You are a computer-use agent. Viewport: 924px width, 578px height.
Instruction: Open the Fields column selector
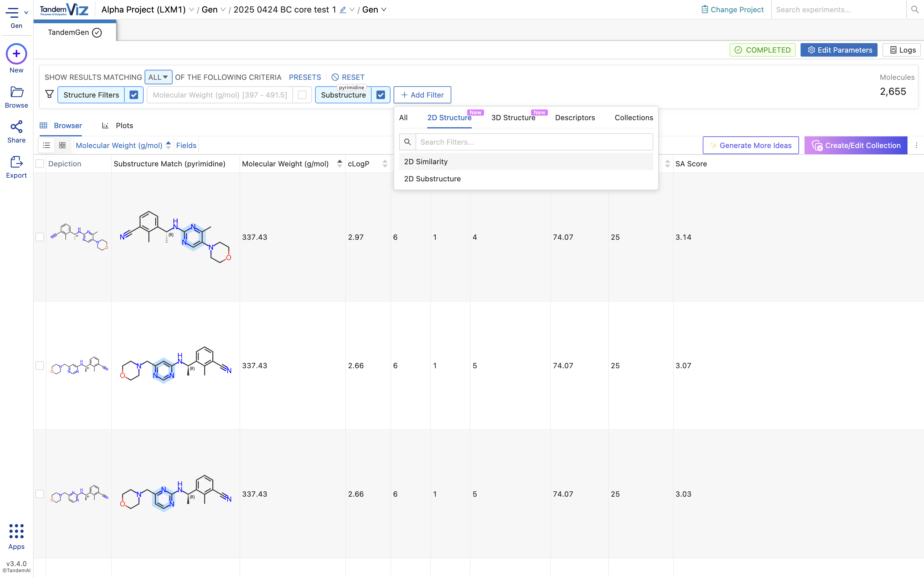click(x=186, y=145)
